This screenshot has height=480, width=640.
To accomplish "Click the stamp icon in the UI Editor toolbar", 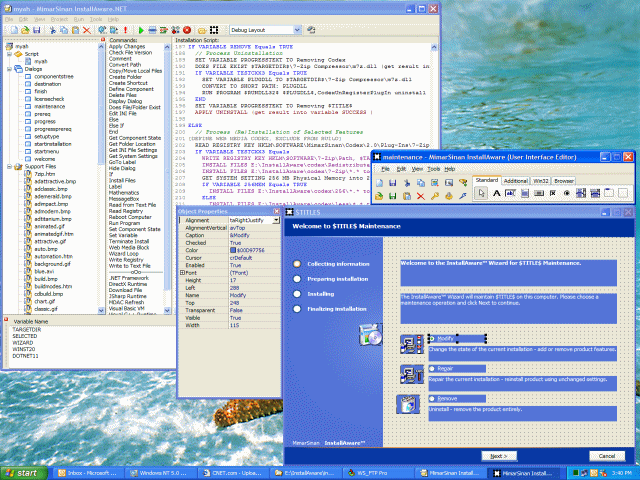I will pos(449,196).
